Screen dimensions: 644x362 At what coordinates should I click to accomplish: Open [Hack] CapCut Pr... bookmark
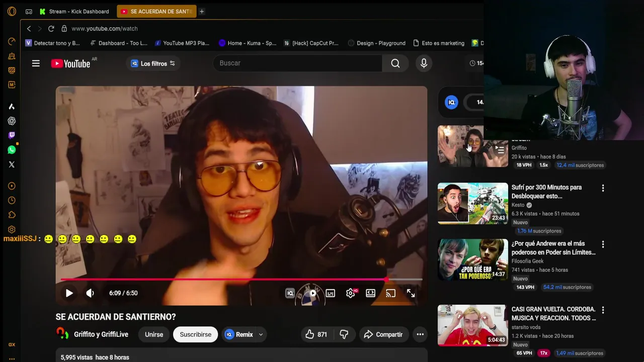click(311, 43)
